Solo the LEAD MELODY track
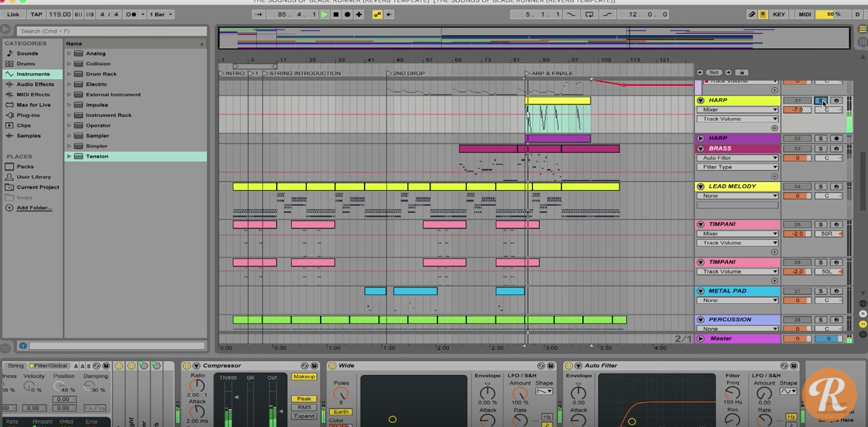This screenshot has width=868, height=427. click(821, 186)
